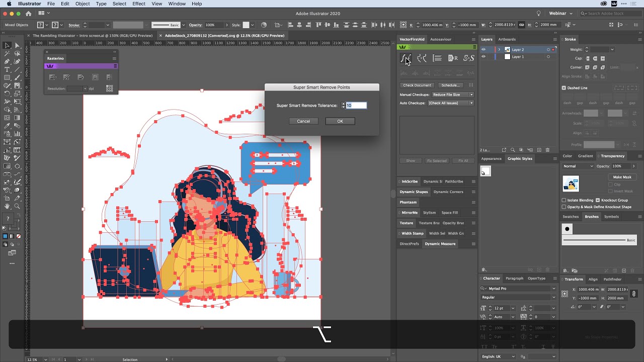Click the Check Document button
This screenshot has height=362, width=644.
(x=417, y=85)
